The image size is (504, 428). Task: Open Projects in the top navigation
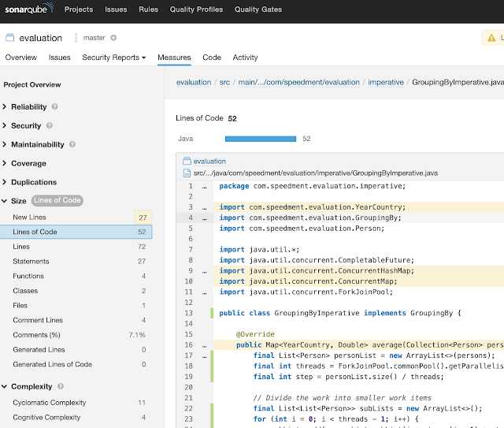pos(79,9)
